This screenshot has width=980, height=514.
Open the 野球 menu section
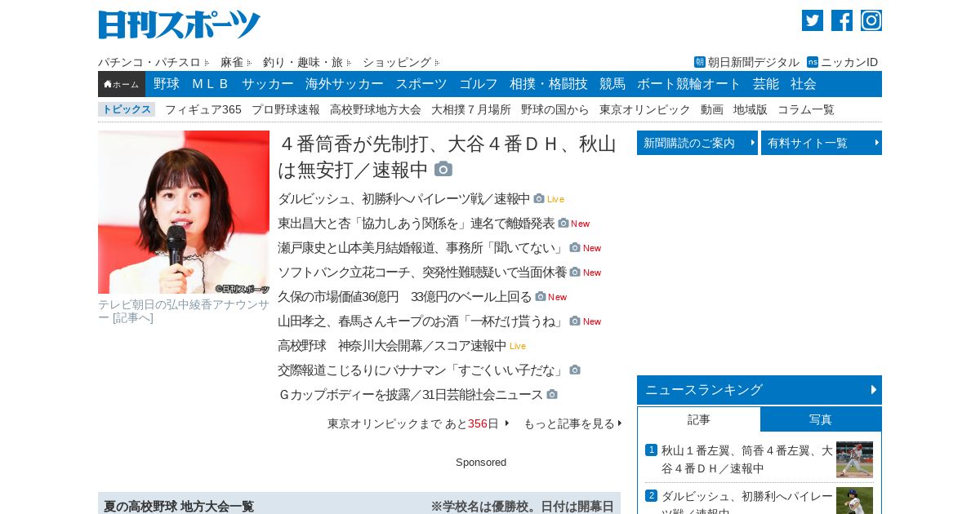click(167, 84)
